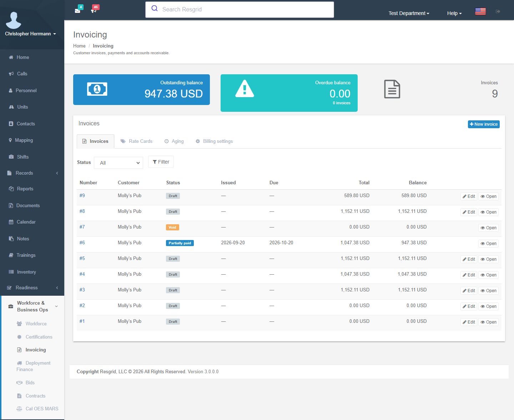Click the Balance column header
Screen dimensions: 514x420
click(x=418, y=182)
